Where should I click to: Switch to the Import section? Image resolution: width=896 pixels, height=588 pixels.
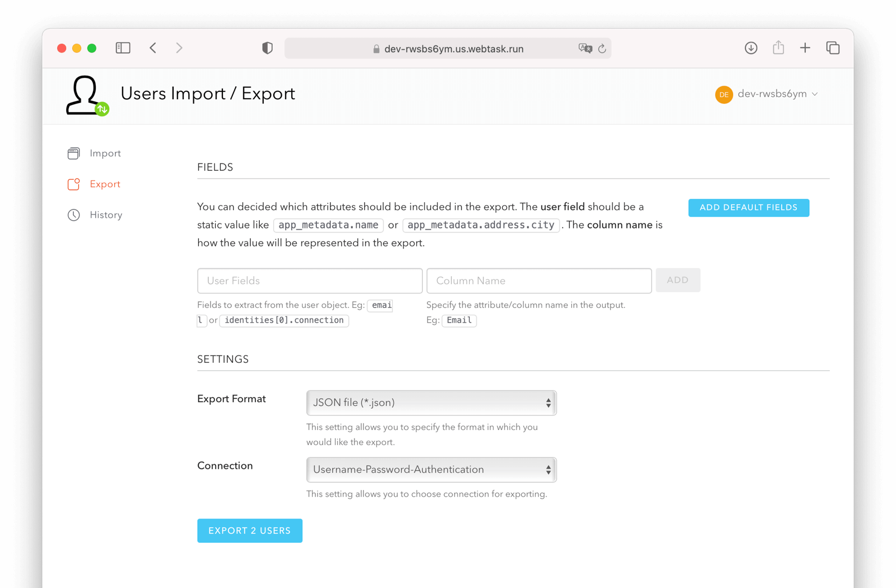[105, 153]
